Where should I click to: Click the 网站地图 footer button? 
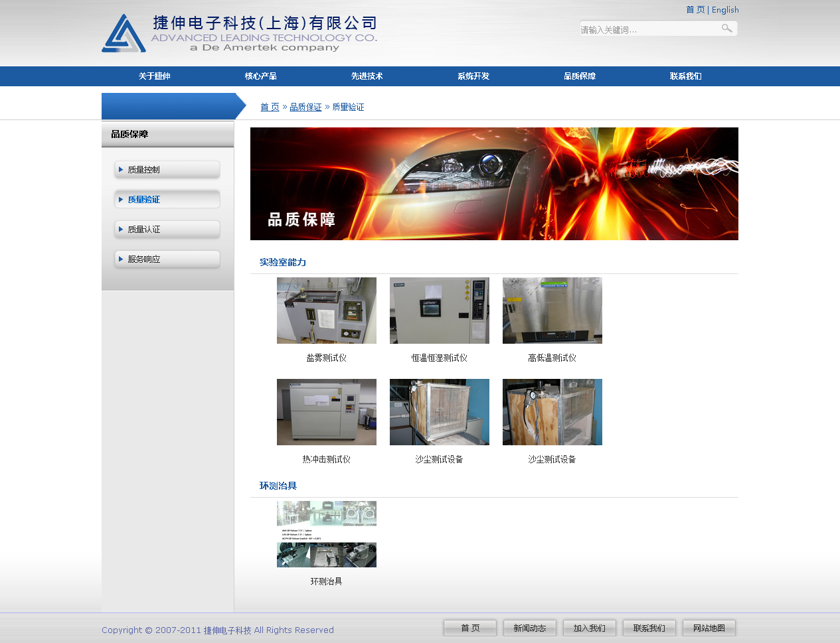click(x=709, y=628)
